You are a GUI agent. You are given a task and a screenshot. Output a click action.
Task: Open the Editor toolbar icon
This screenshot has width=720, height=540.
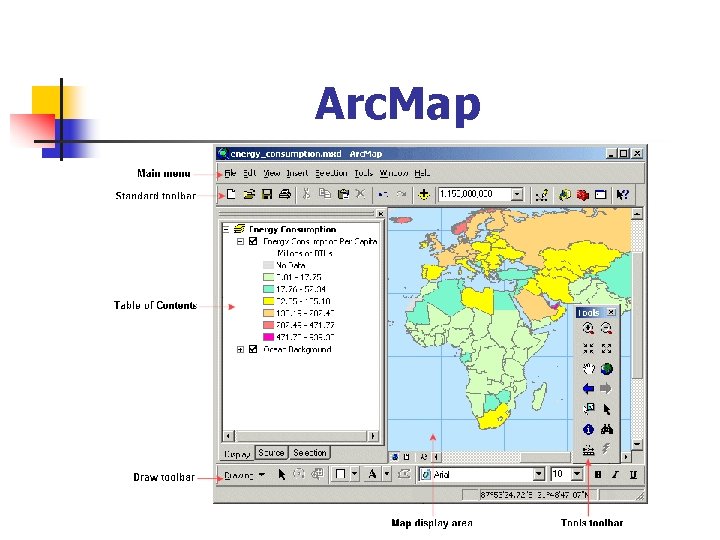point(542,195)
